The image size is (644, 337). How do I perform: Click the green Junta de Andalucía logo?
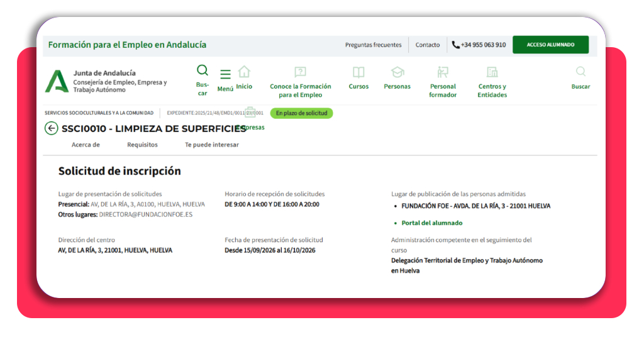57,81
